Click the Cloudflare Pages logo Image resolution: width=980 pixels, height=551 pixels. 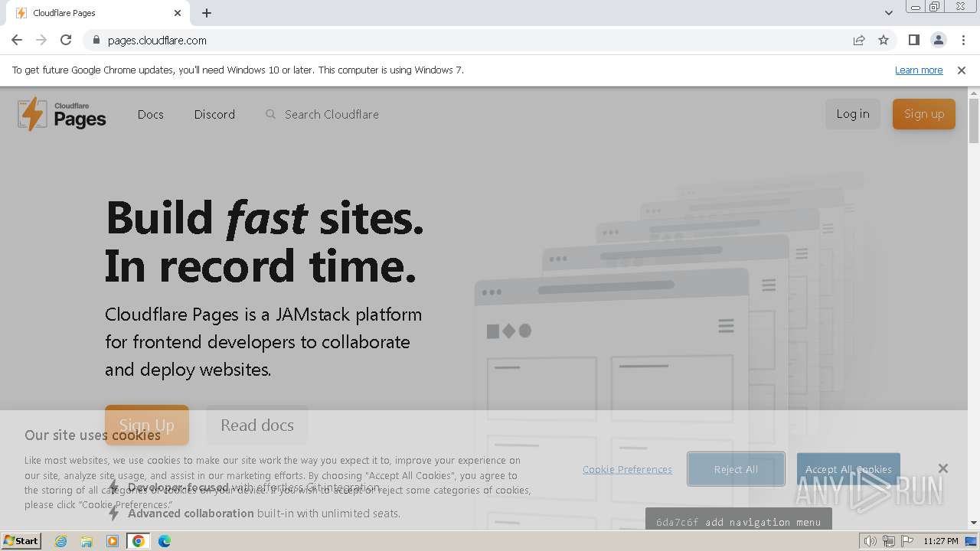tap(62, 114)
